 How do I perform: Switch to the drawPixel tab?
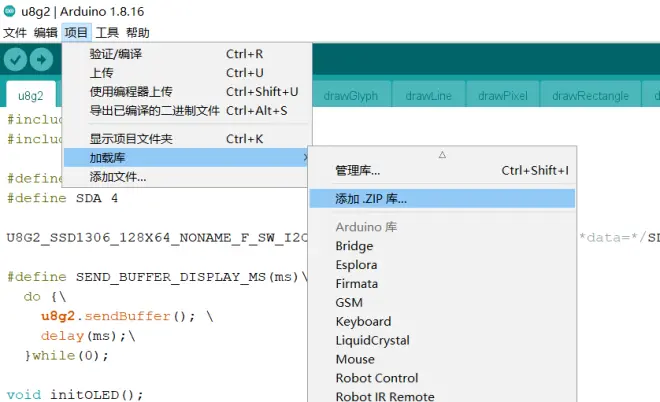pos(503,96)
